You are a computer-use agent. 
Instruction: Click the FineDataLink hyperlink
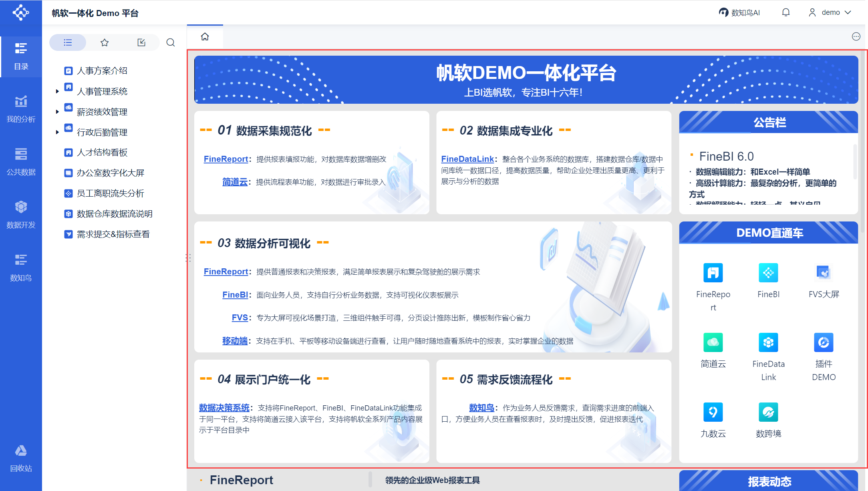(467, 159)
